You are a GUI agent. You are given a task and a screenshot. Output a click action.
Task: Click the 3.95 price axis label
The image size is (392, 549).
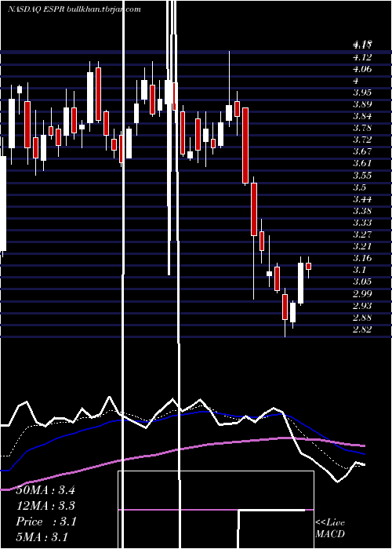coord(362,93)
